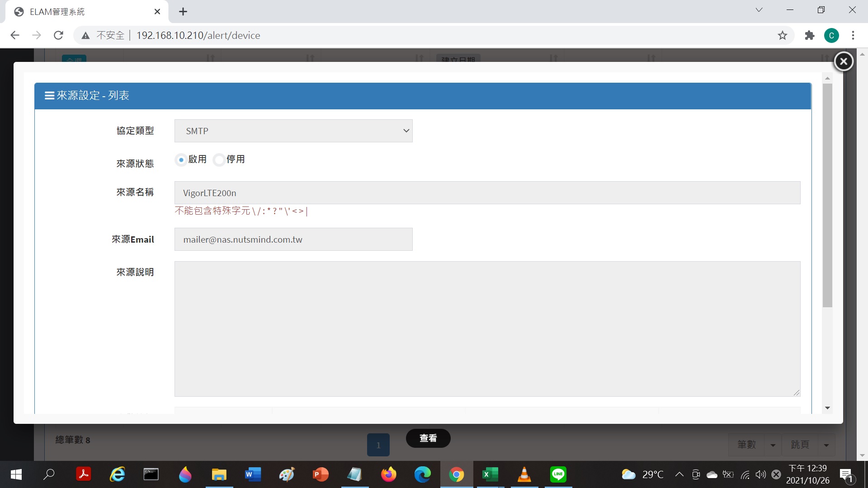Open the volume control icon
Image resolution: width=868 pixels, height=488 pixels.
point(761,474)
